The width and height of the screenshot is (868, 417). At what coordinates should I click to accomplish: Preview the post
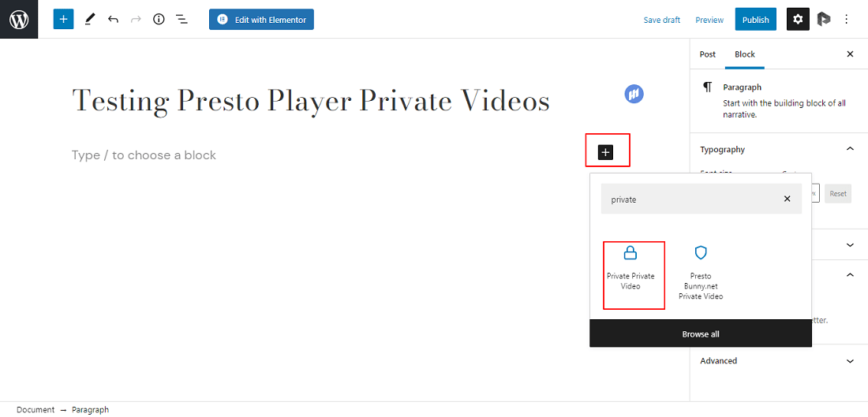pyautogui.click(x=709, y=20)
